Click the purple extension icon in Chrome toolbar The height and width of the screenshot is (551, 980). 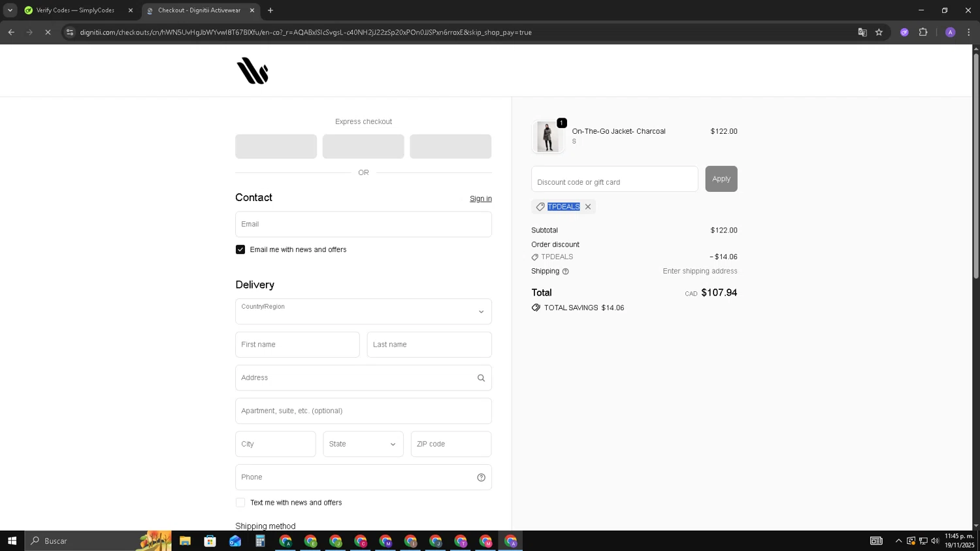pyautogui.click(x=904, y=32)
